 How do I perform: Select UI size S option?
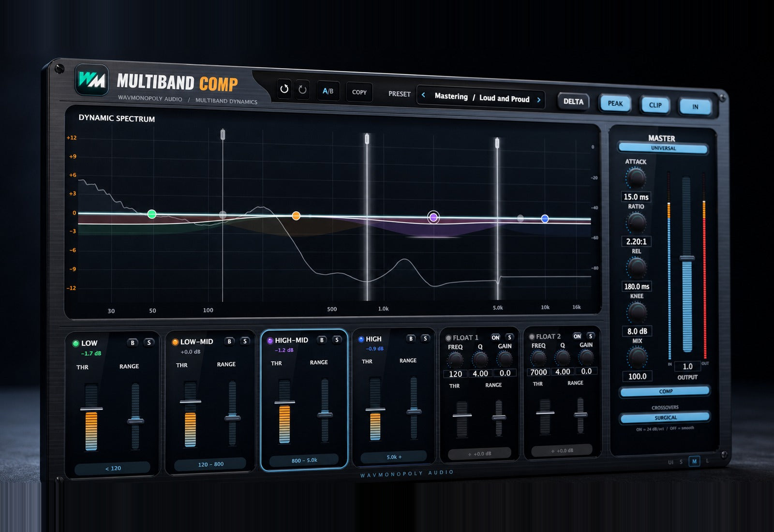[681, 462]
